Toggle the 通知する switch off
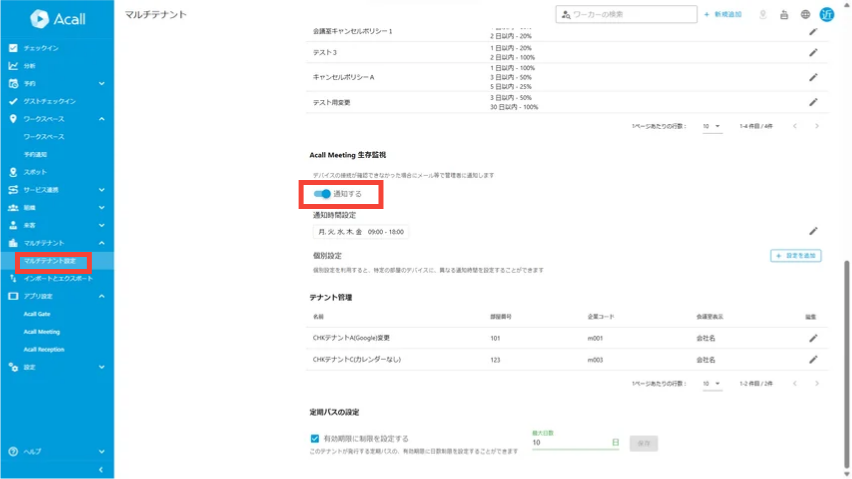Viewport: 852px width, 479px height. coord(322,194)
